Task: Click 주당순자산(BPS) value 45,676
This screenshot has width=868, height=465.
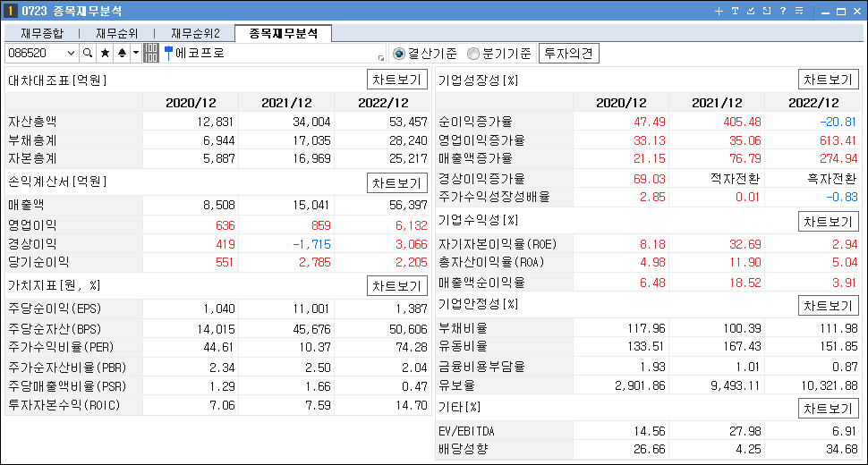Action: [x=311, y=329]
